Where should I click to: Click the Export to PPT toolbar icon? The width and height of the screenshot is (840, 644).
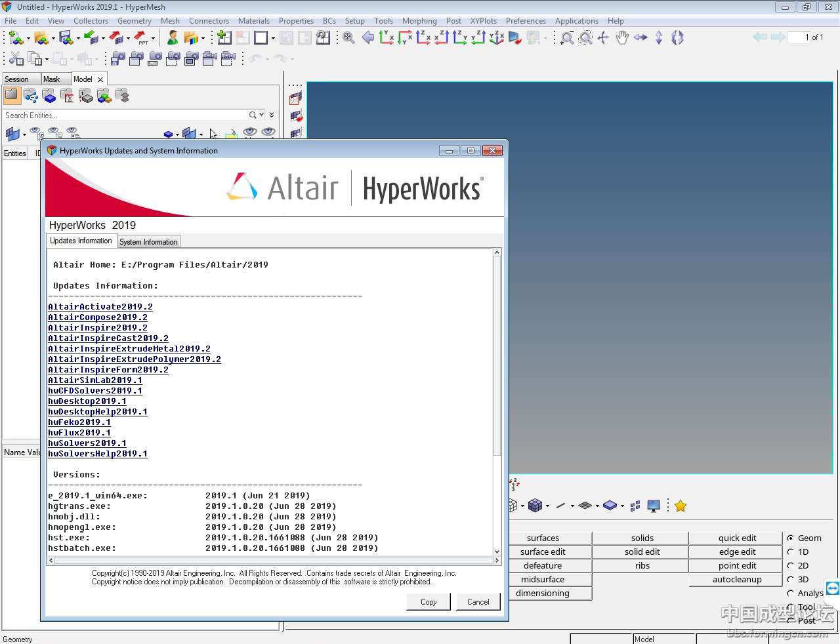tap(141, 37)
